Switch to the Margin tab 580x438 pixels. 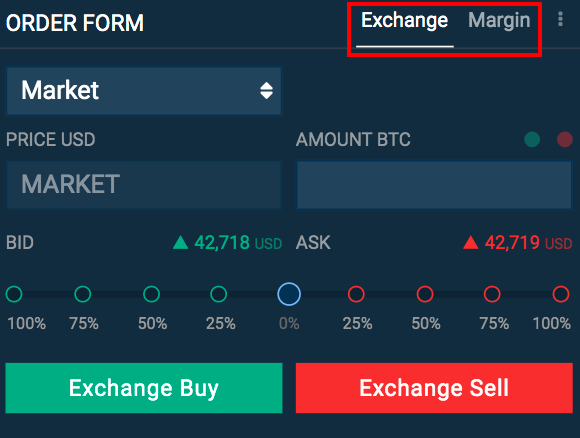tap(499, 20)
